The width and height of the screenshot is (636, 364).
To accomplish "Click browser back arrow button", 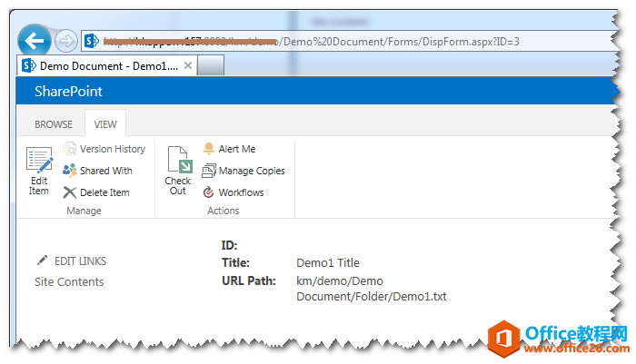I will click(35, 40).
